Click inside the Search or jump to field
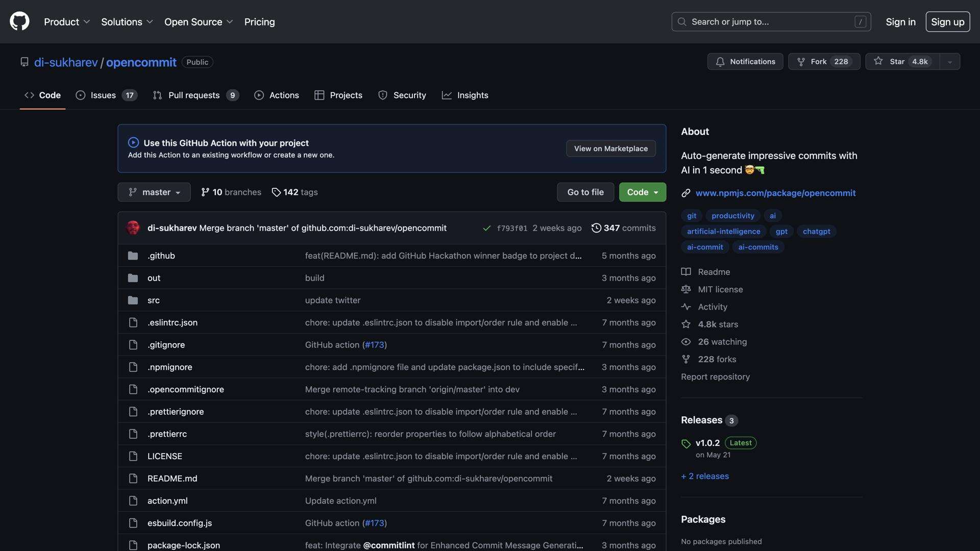This screenshot has width=980, height=551. 755,21
